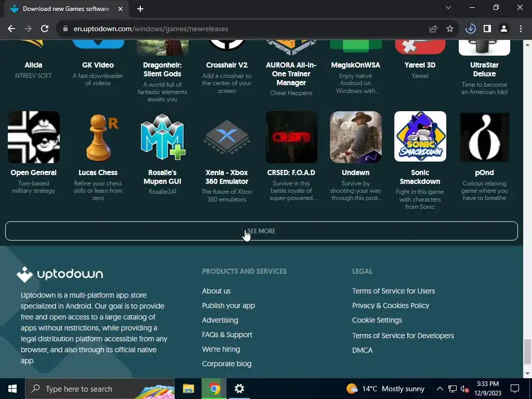This screenshot has width=532, height=399.
Task: Bookmark this page with the star icon
Action: pyautogui.click(x=450, y=29)
